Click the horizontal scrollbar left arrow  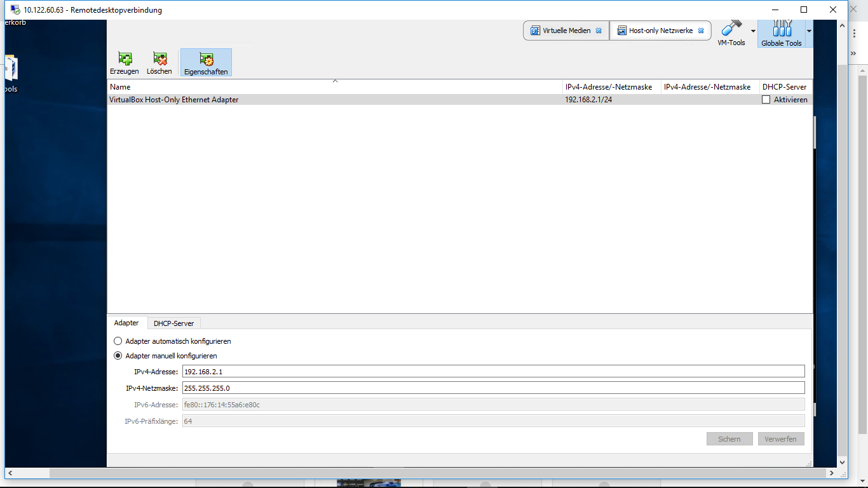tap(10, 473)
